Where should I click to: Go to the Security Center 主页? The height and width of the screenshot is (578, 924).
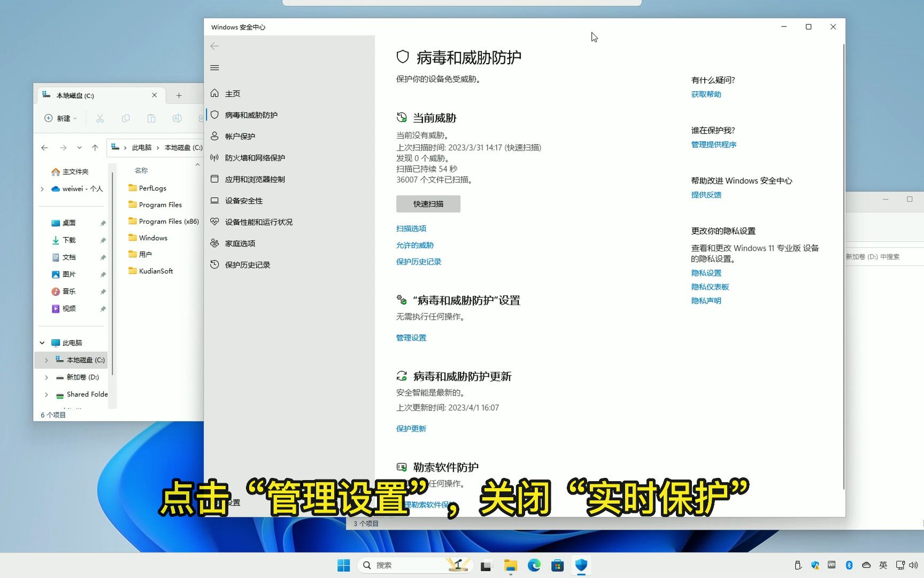click(233, 93)
